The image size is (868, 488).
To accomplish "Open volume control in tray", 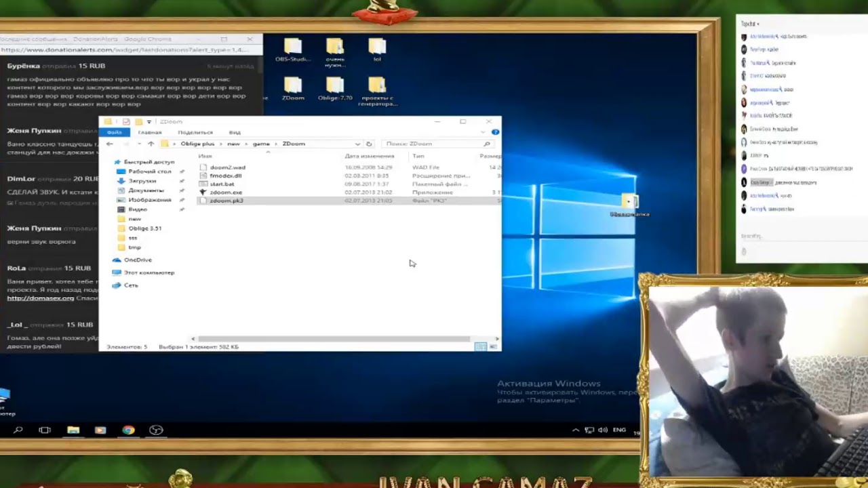I will tap(601, 430).
